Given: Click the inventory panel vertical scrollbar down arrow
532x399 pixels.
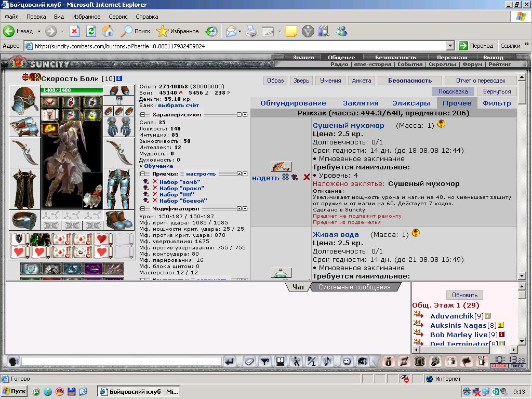Looking at the screenshot, I should point(522,275).
